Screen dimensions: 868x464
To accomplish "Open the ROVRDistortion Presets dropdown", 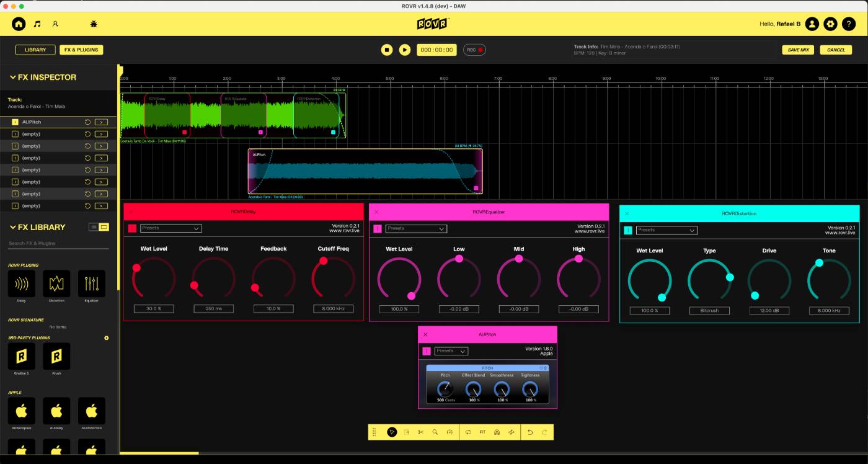I will point(666,230).
